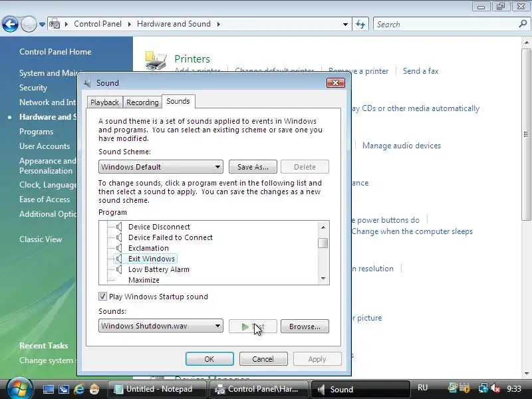
Task: Select the Low Battery Alarm event
Action: (x=159, y=269)
